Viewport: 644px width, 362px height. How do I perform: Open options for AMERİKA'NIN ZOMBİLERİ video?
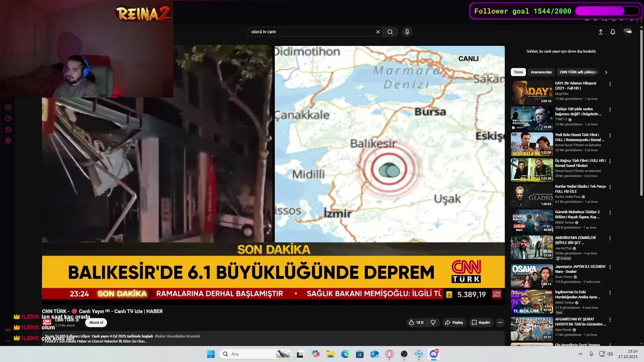(x=610, y=238)
